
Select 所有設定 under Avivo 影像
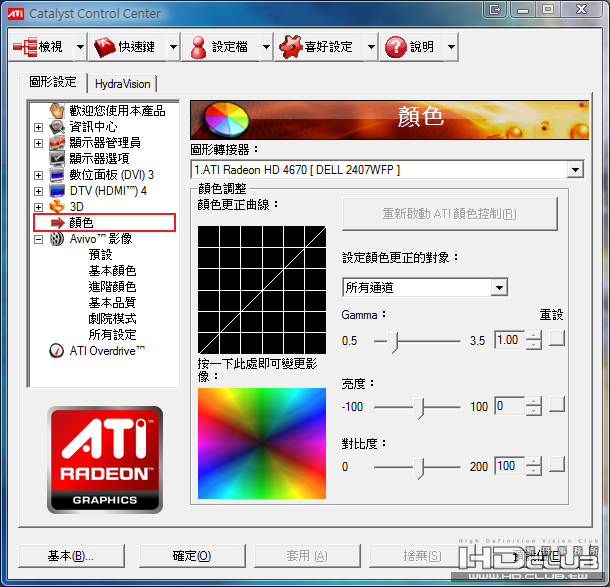pos(112,335)
